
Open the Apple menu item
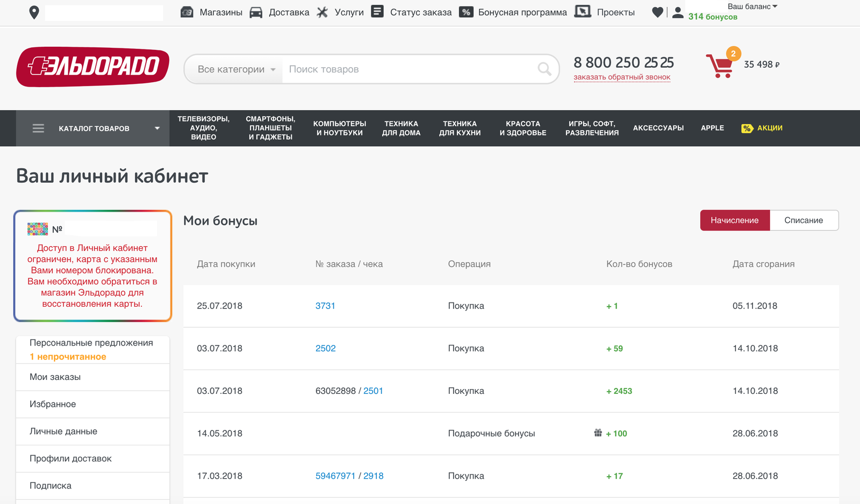coord(712,128)
